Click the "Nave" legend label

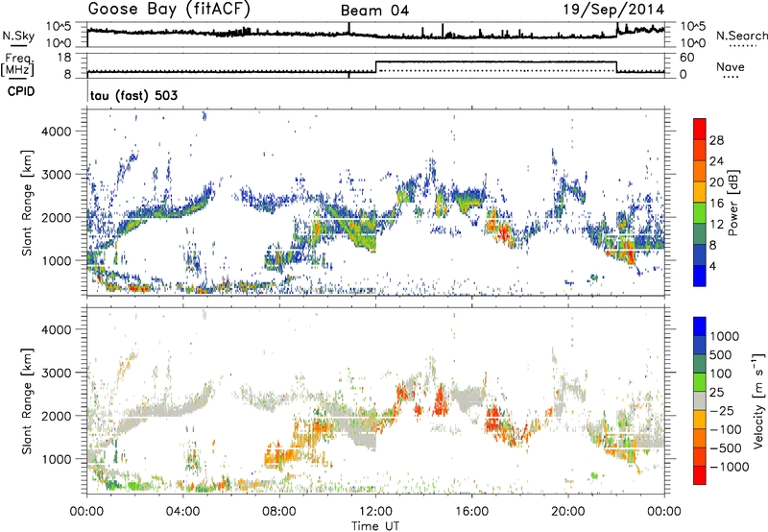tap(731, 66)
